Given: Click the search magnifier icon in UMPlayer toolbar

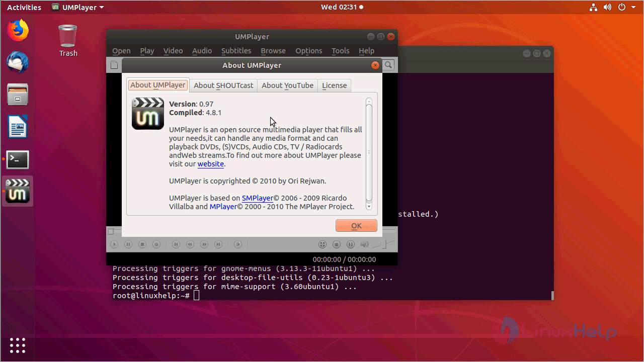Looking at the screenshot, I should 388,65.
